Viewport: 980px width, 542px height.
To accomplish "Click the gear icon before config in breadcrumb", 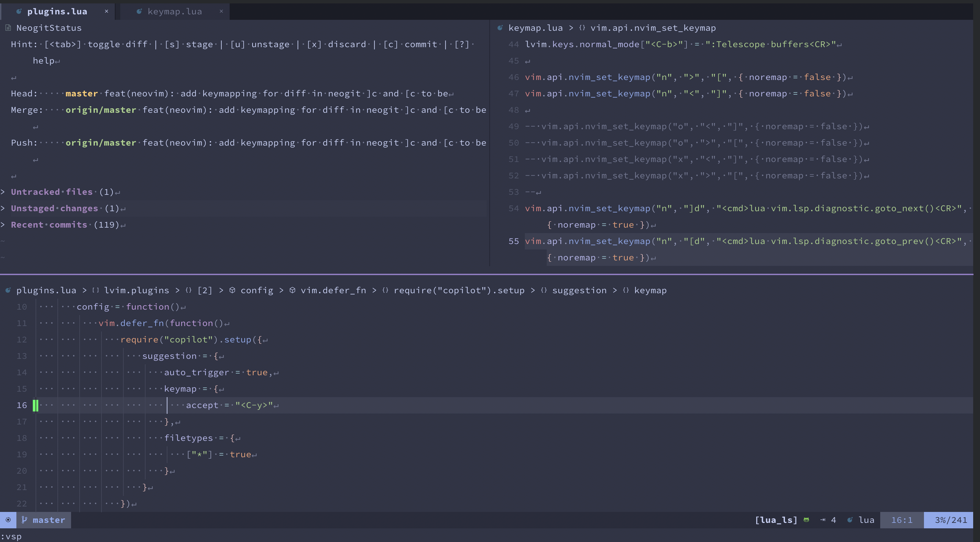I will tap(232, 290).
